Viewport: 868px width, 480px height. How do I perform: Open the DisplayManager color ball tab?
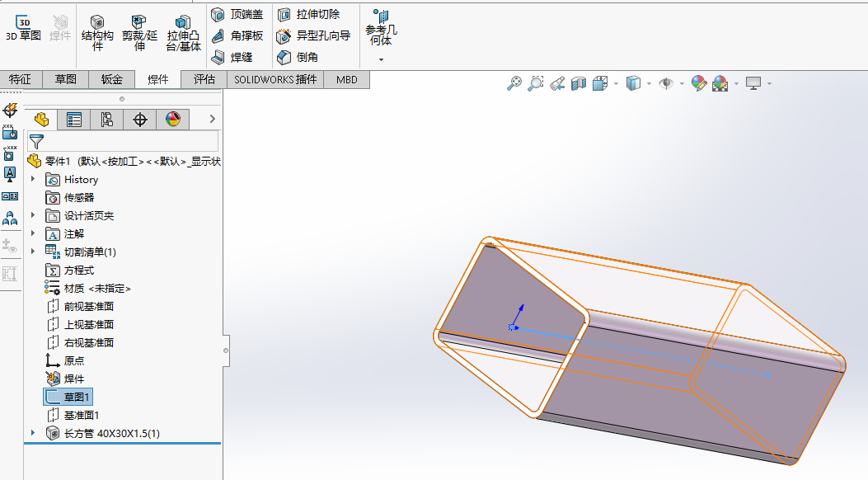pyautogui.click(x=173, y=120)
